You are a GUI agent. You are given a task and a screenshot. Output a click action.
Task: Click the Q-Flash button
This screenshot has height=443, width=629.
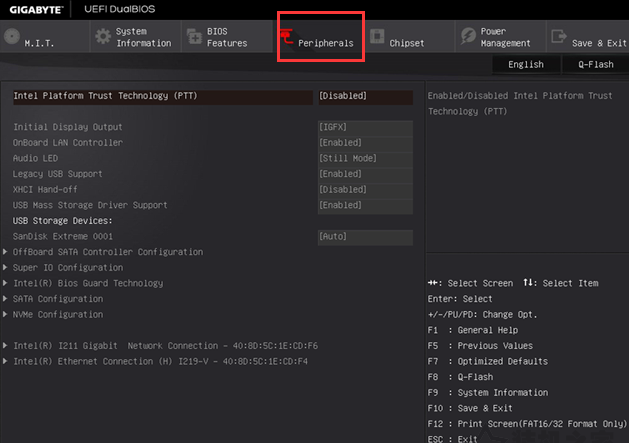tap(595, 65)
